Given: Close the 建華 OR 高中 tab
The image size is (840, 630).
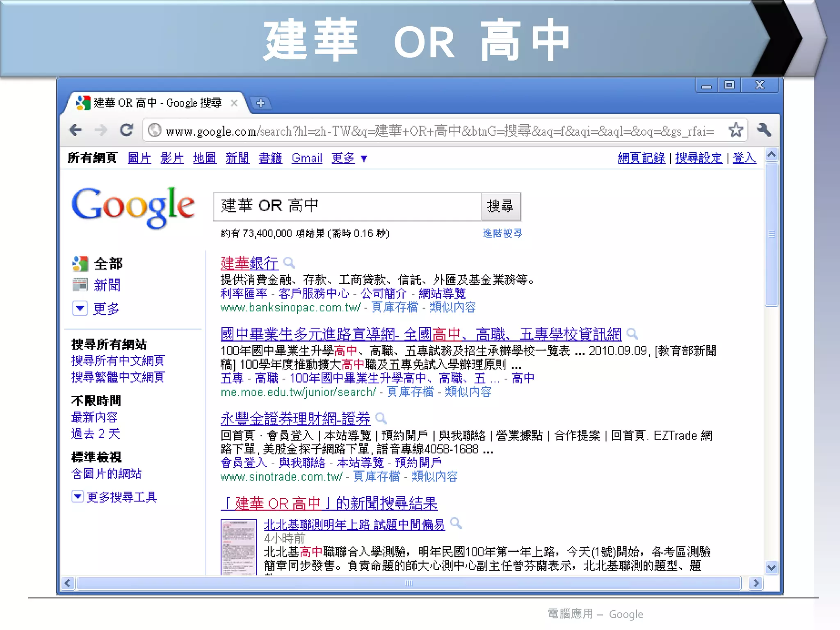Looking at the screenshot, I should coord(234,103).
